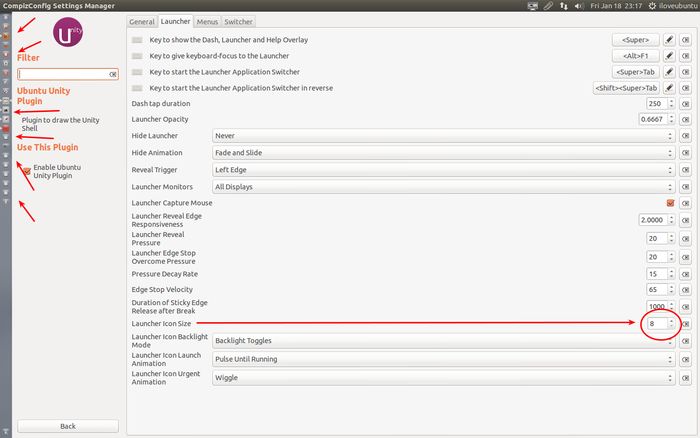Reset Edge Stop Velocity to default
This screenshot has height=438, width=700.
tap(685, 290)
